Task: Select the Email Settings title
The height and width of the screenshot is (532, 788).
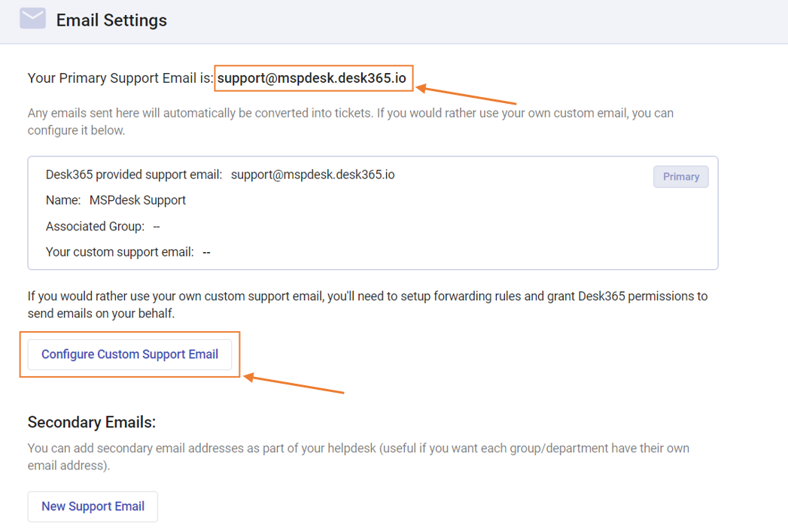Action: coord(111,20)
